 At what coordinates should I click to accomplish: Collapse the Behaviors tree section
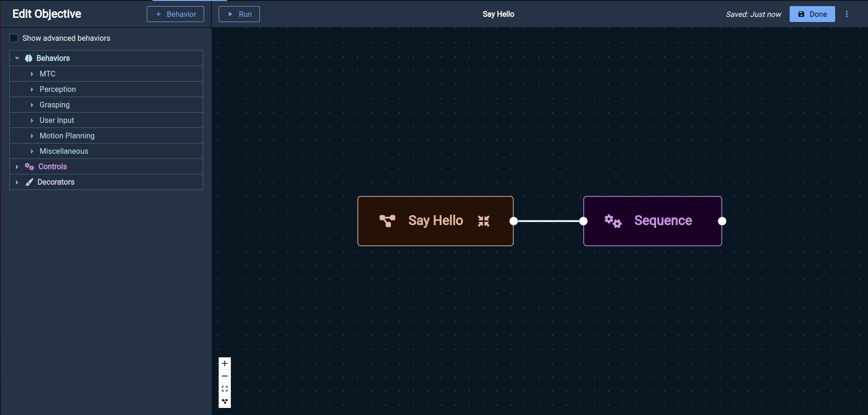click(17, 58)
